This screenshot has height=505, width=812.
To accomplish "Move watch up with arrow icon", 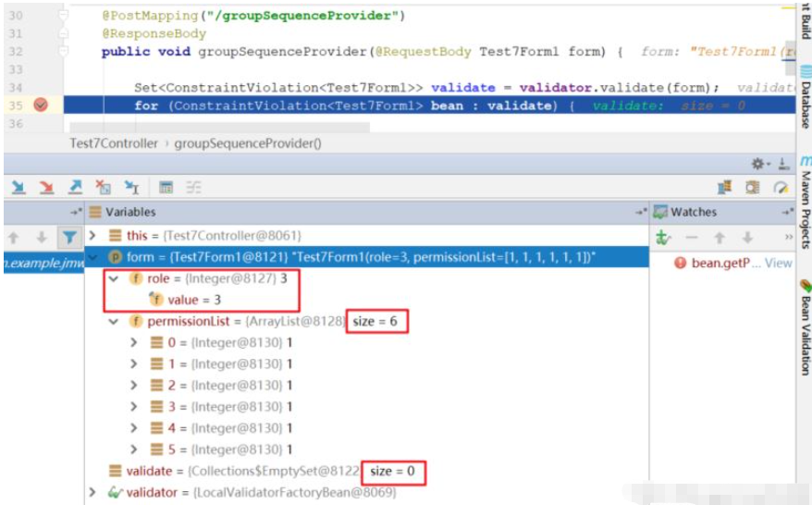I will click(720, 238).
